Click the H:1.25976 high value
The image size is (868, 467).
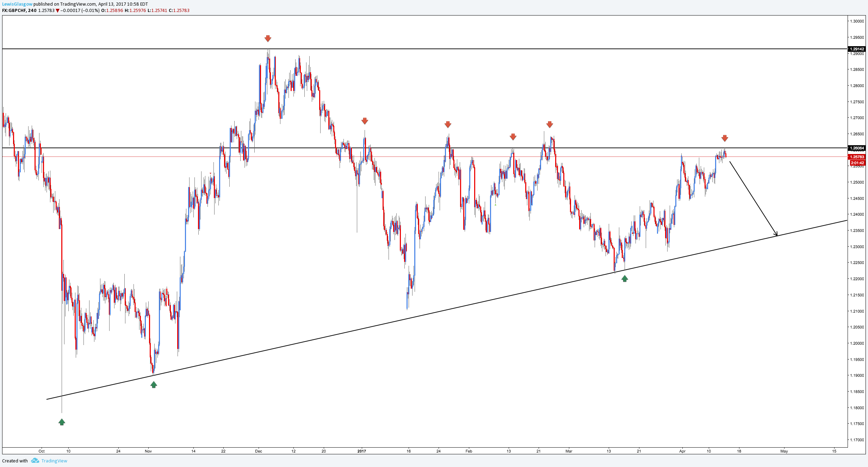(135, 10)
